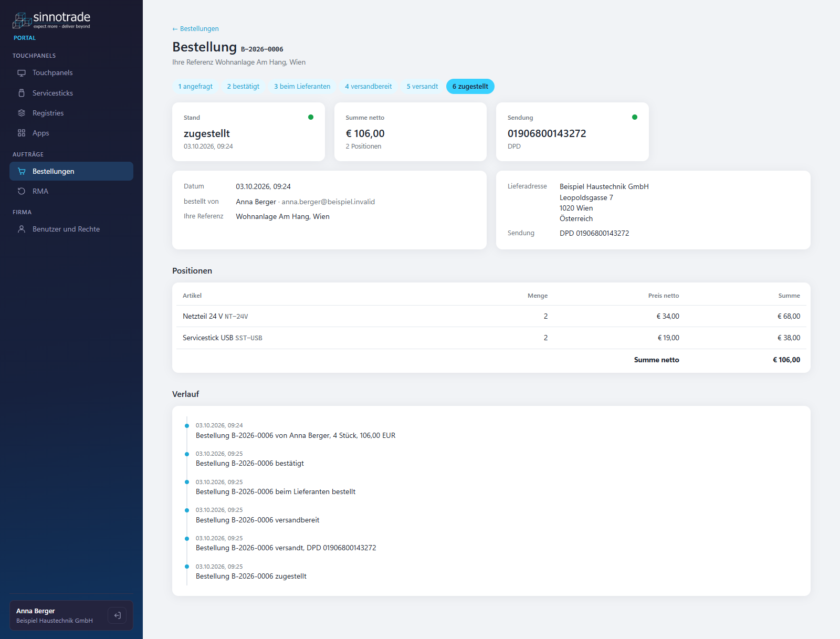
Task: Open Servicesticks in the sidebar
Action: [x=71, y=93]
